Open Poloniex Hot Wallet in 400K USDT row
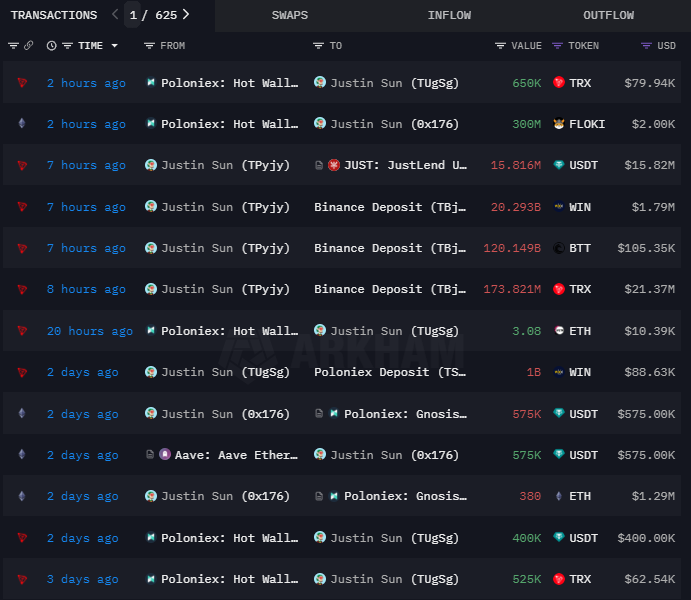Viewport: 691px width, 600px height. click(x=229, y=538)
